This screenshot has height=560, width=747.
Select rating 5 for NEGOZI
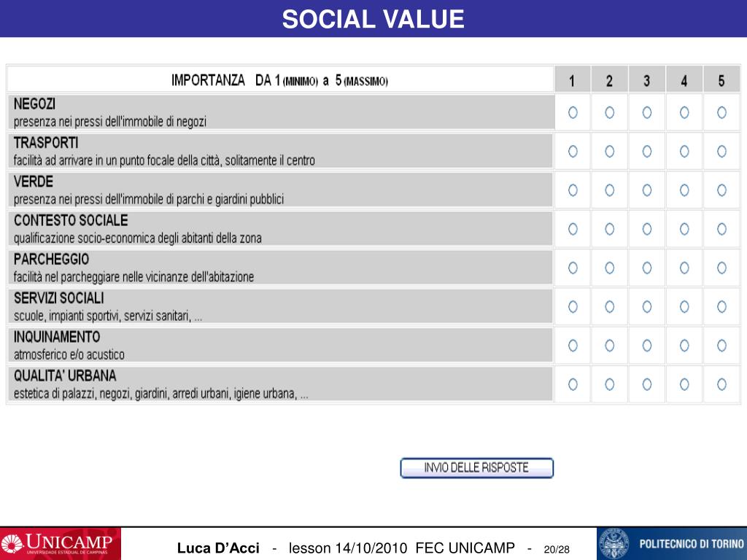[721, 112]
